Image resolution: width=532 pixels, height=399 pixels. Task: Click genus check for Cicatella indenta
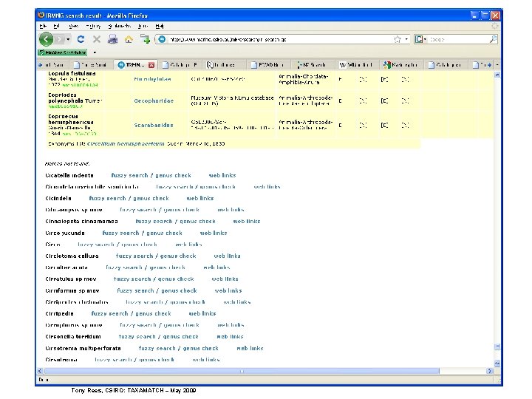[173, 175]
